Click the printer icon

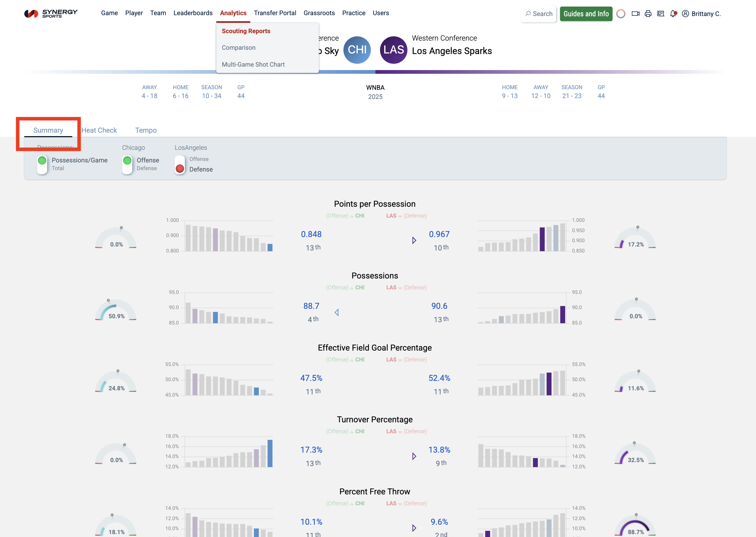click(648, 13)
